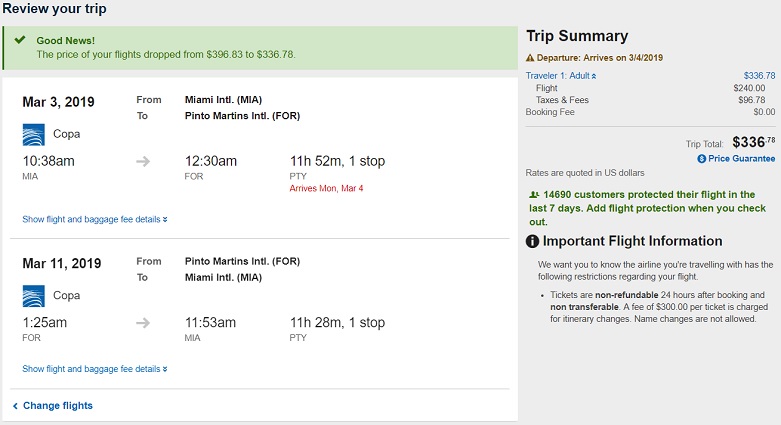Click the green Good News checkmark icon
Screen dimensions: 781x425
20,42
